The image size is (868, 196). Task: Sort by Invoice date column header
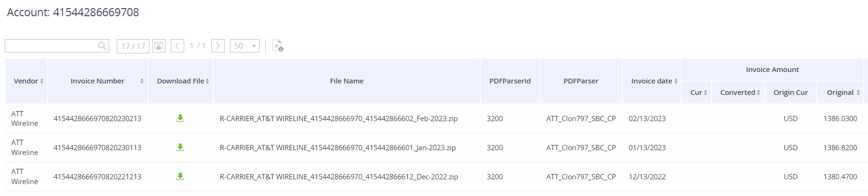pos(654,81)
